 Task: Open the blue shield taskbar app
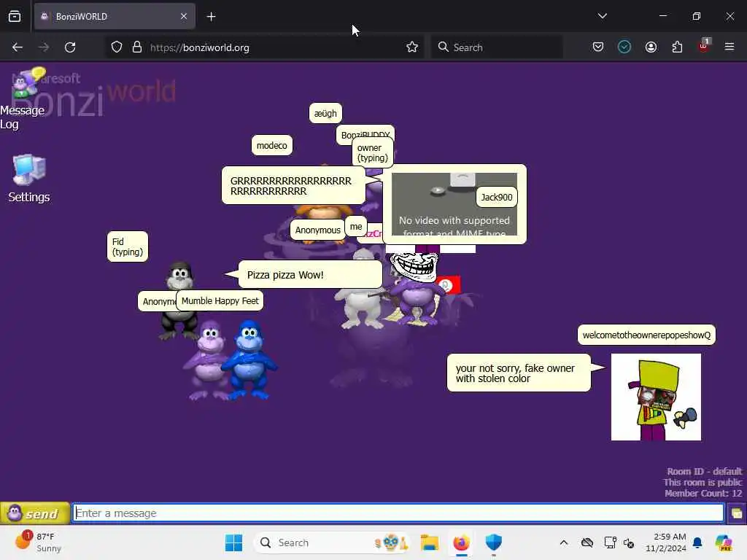coord(494,542)
